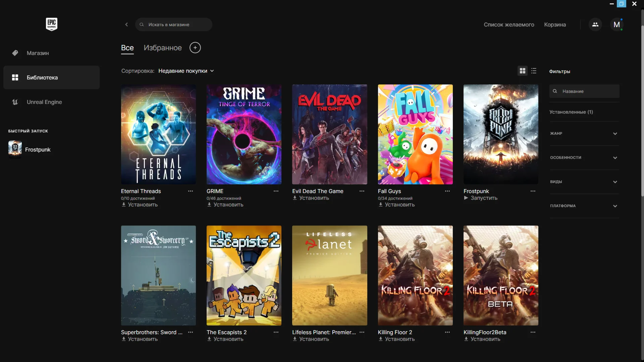This screenshot has width=644, height=362.
Task: Click the back arrow near search
Action: [126, 24]
